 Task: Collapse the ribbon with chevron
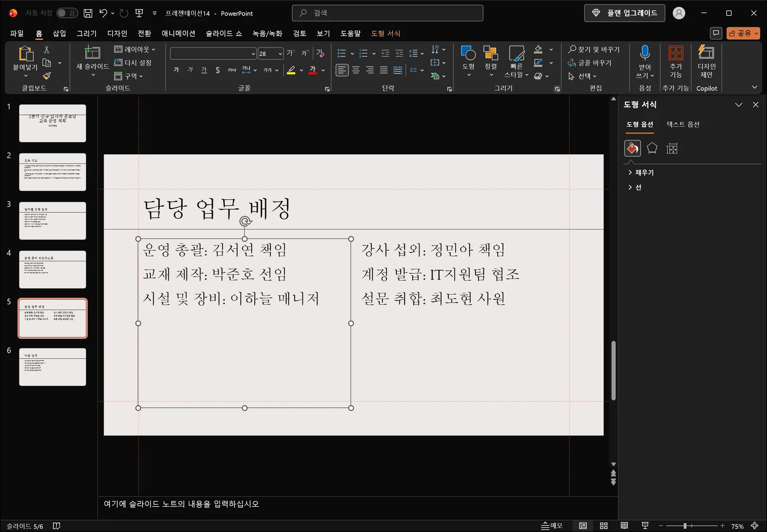click(755, 87)
